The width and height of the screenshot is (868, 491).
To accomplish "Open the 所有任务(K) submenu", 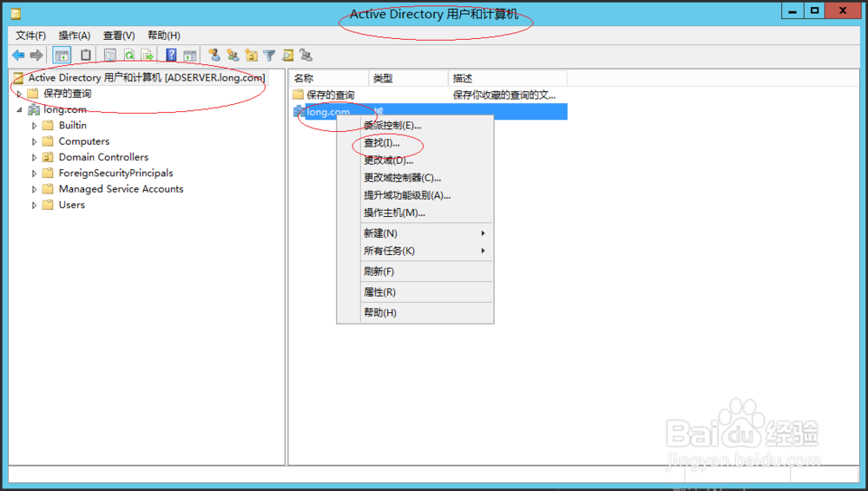I will pos(425,251).
